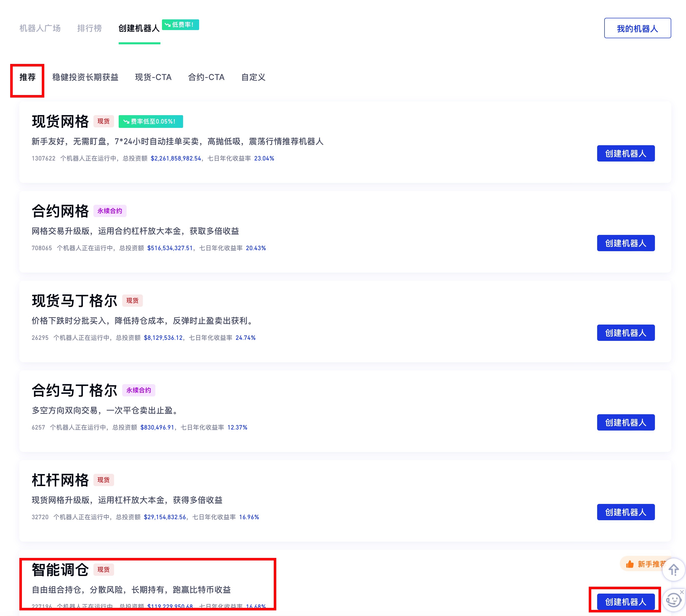This screenshot has width=686, height=616.
Task: Click the 永续合约 tag on 合约网格
Action: click(109, 211)
